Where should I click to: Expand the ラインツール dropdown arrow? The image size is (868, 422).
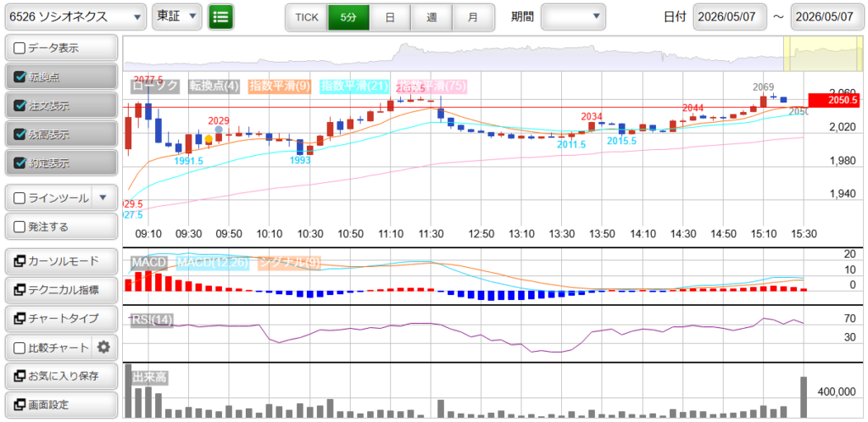103,198
